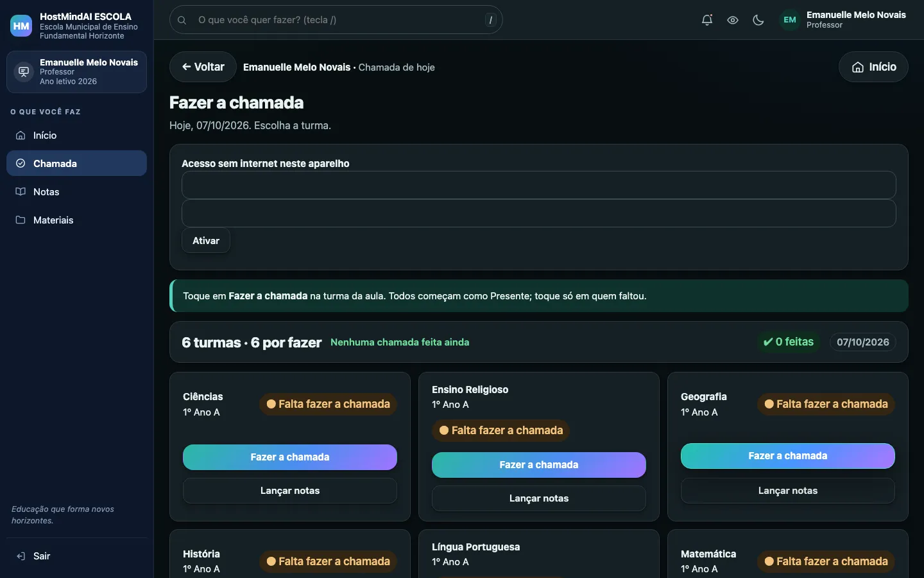Click the Geografia 'Falta fazer a chamada' badge
924x578 pixels.
pyautogui.click(x=826, y=404)
